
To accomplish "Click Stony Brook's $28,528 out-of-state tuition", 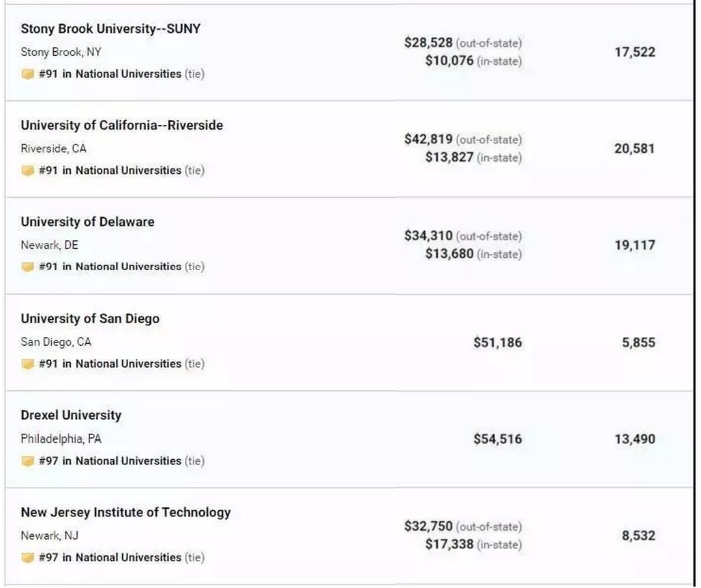I will pos(428,43).
